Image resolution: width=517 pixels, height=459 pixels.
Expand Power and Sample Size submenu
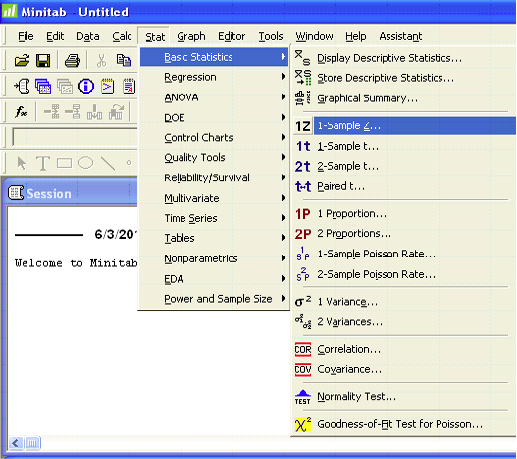(x=214, y=299)
